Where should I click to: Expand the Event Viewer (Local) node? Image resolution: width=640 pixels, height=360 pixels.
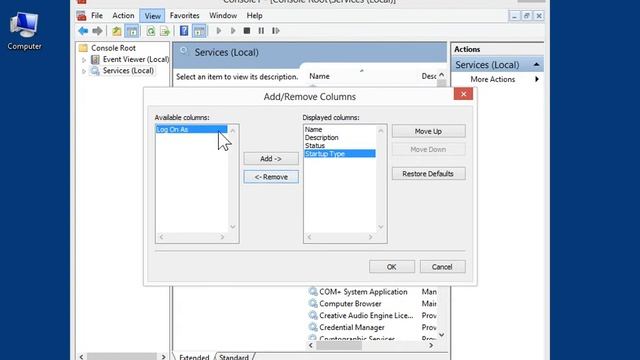pos(84,60)
